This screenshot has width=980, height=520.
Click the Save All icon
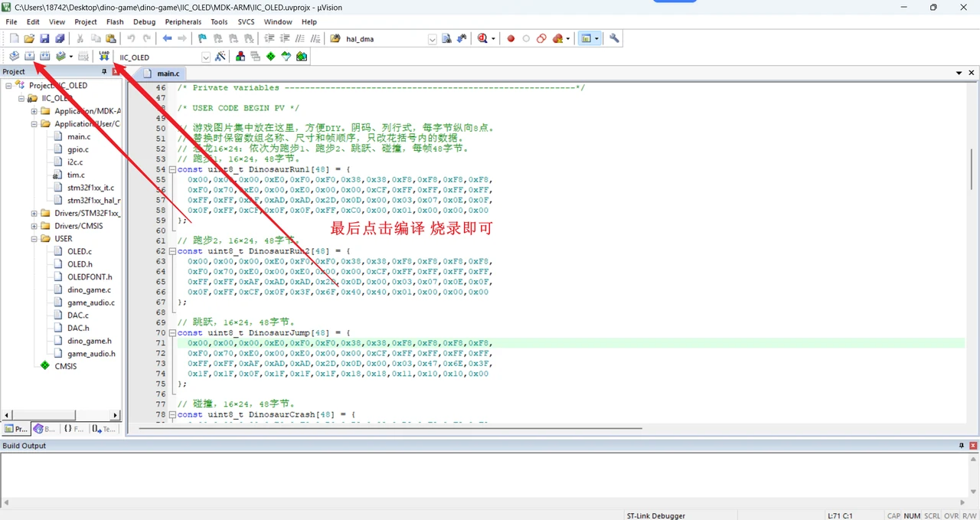tap(60, 39)
